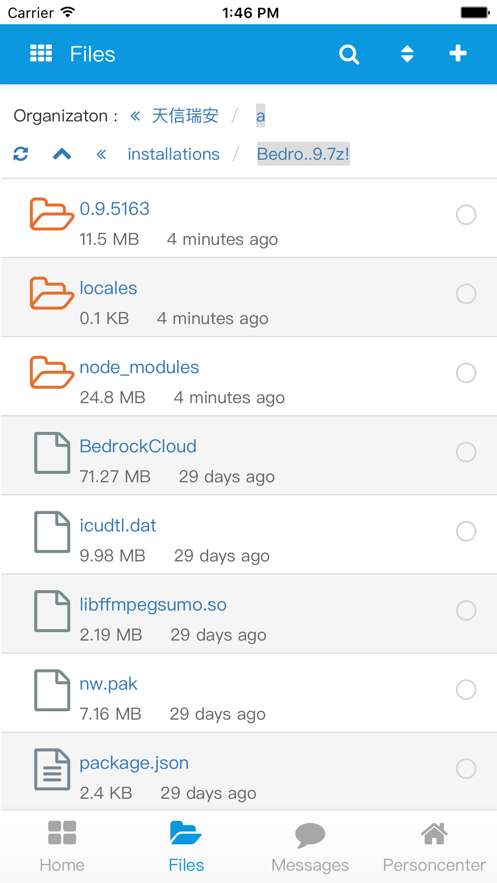Click the package.json document icon

click(52, 769)
